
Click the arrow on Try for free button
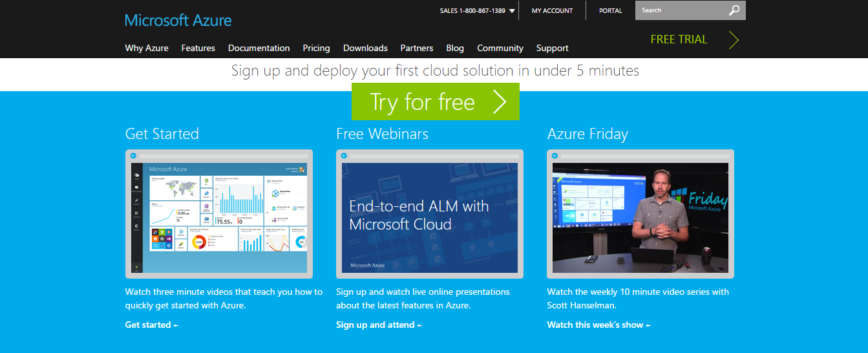coord(500,102)
